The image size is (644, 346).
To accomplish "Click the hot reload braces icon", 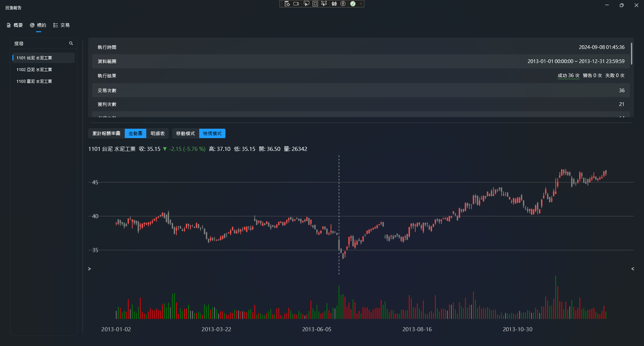I will click(334, 4).
